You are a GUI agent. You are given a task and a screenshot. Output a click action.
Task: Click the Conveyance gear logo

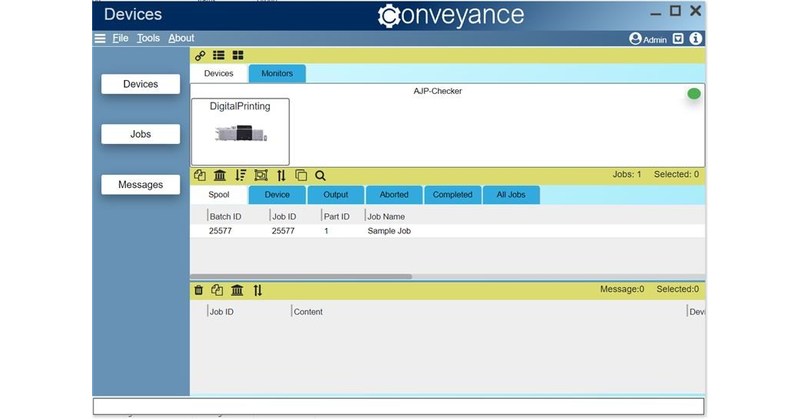pyautogui.click(x=389, y=16)
